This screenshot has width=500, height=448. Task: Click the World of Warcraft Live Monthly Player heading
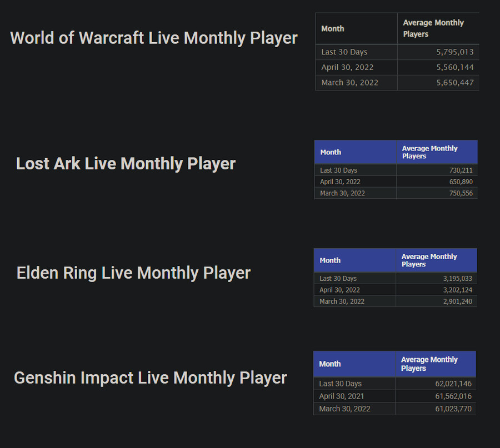(x=154, y=38)
